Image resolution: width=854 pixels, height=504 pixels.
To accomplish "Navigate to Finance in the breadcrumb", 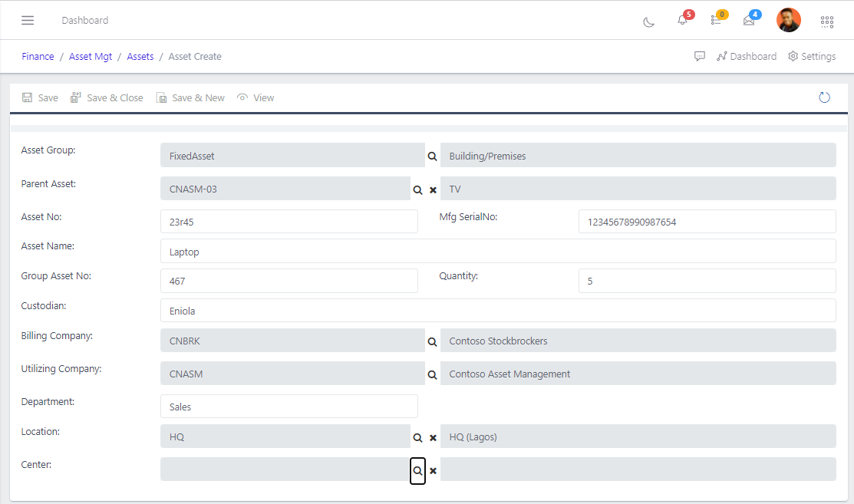I will (38, 56).
